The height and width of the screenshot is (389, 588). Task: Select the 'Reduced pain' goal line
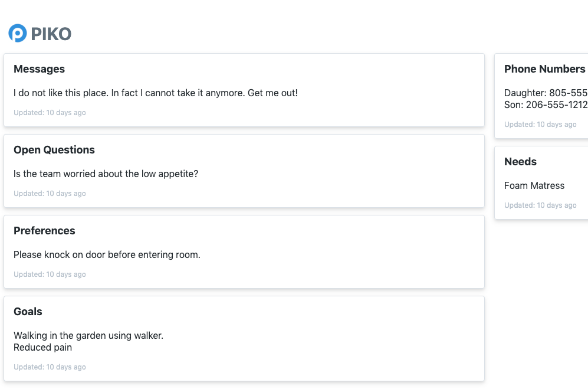point(42,347)
